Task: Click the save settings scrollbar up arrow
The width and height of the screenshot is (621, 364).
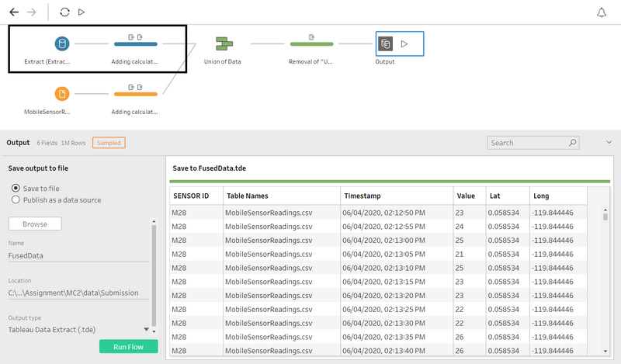Action: (154, 221)
